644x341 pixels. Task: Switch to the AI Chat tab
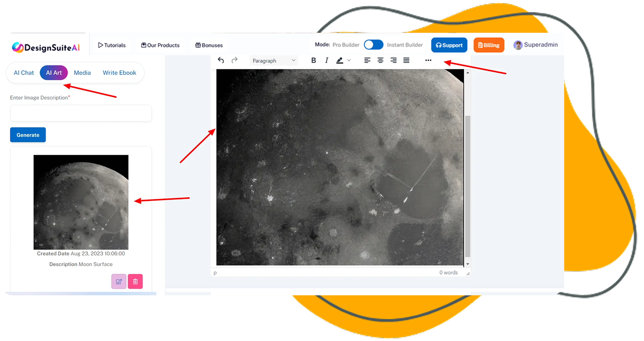[24, 73]
